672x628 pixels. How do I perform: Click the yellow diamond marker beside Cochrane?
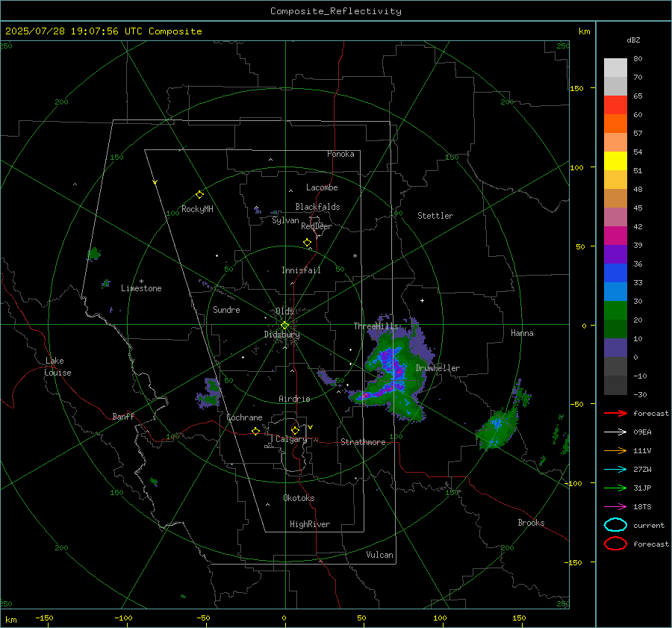click(x=255, y=431)
